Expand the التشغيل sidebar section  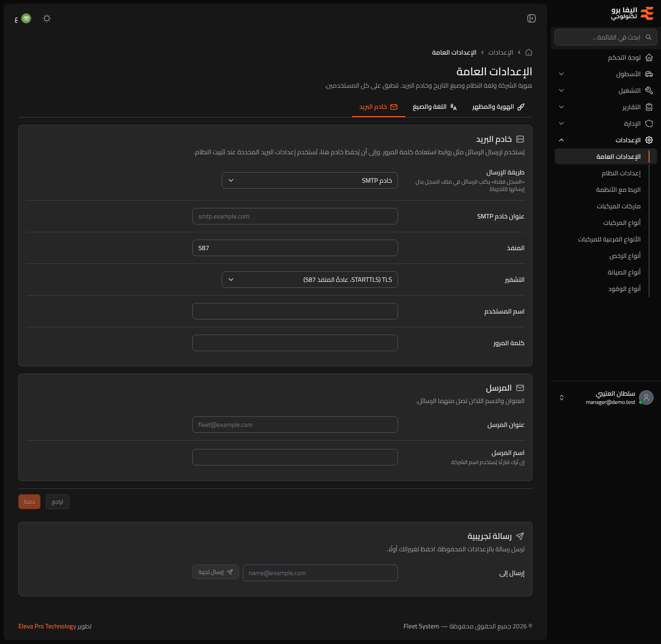click(x=606, y=90)
